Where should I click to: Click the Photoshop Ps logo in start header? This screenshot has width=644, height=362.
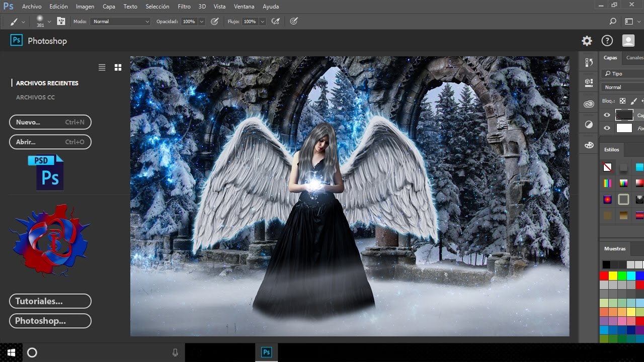[x=17, y=41]
